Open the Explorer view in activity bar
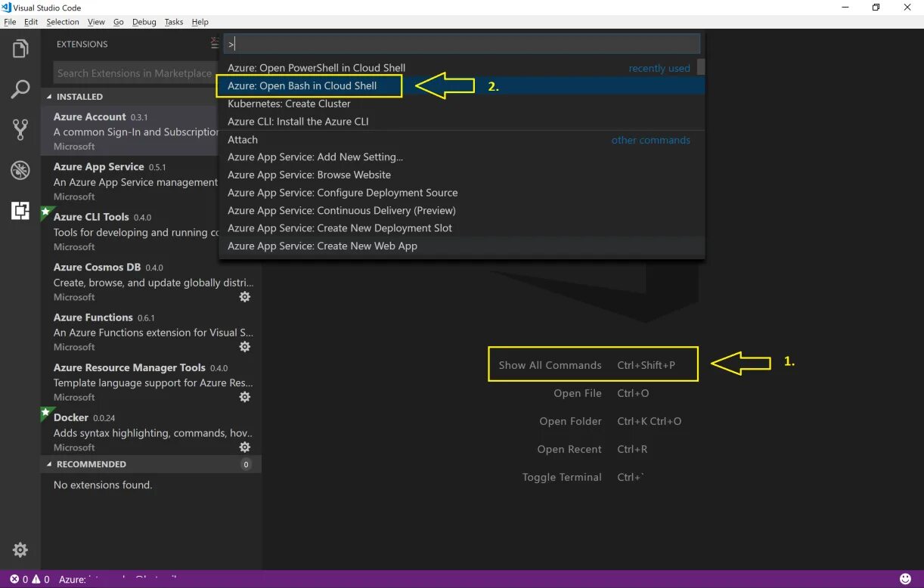Image resolution: width=924 pixels, height=588 pixels. pos(20,49)
